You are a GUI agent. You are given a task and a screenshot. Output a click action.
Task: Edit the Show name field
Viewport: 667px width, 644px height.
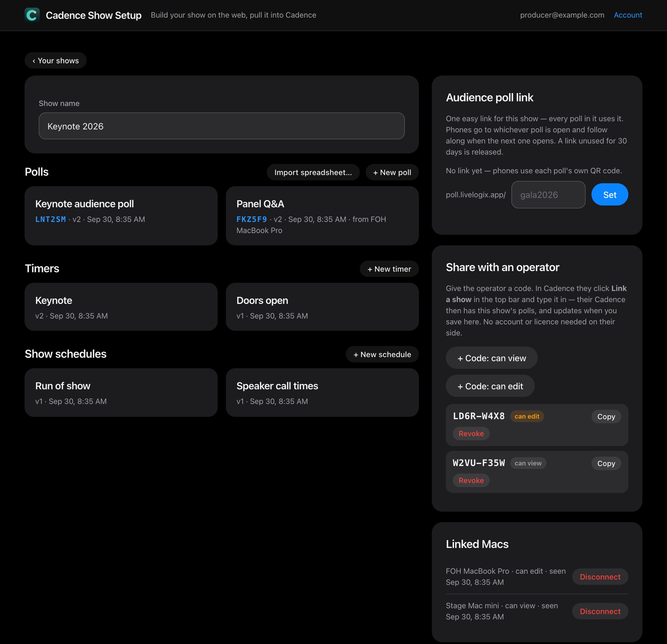point(222,126)
